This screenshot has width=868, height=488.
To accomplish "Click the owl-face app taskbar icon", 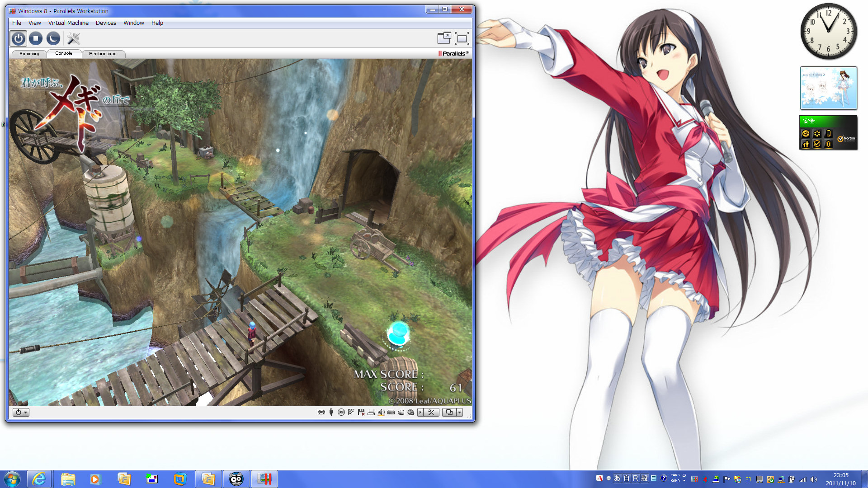I will pyautogui.click(x=236, y=479).
